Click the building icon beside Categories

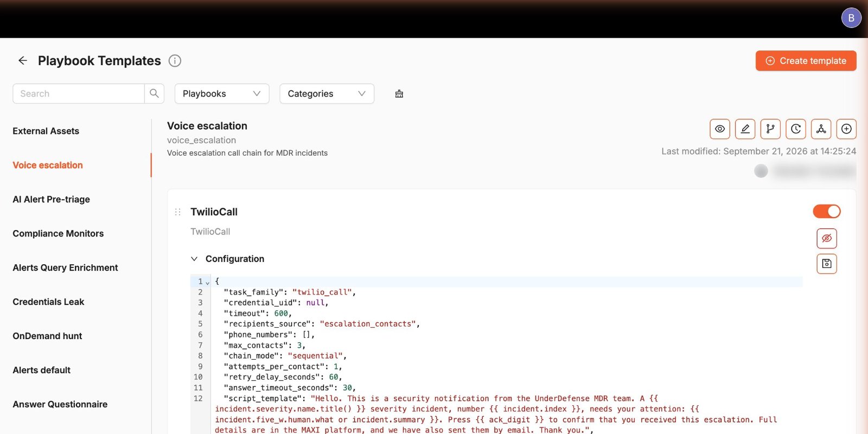tap(399, 94)
